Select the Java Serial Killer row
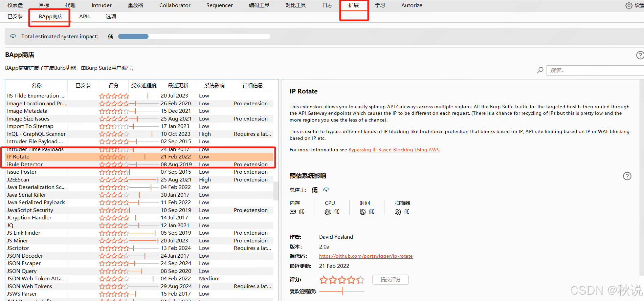This screenshot has height=301, width=644. coord(139,195)
